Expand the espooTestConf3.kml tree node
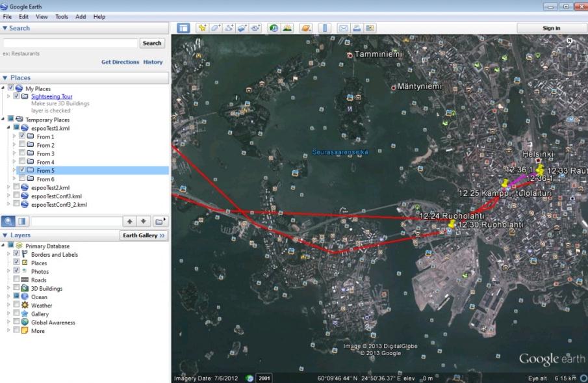Screen dimensions: 588x383 click(x=8, y=195)
